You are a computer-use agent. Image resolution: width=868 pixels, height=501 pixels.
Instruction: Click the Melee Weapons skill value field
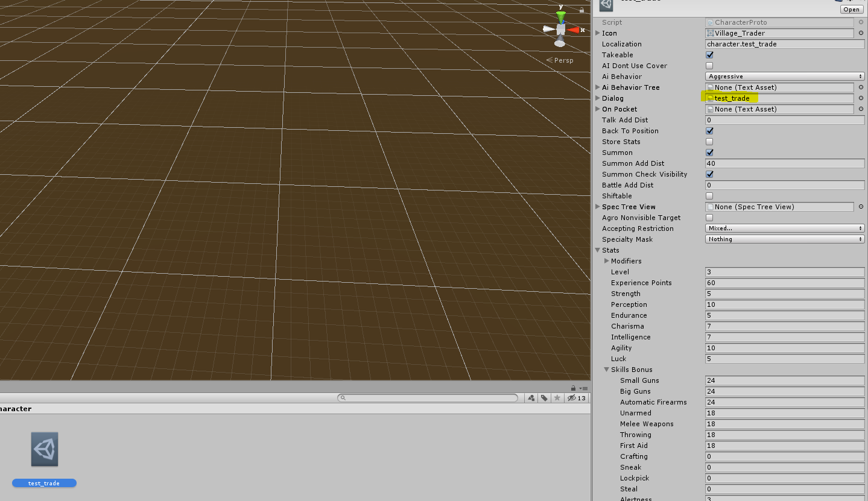pyautogui.click(x=785, y=424)
